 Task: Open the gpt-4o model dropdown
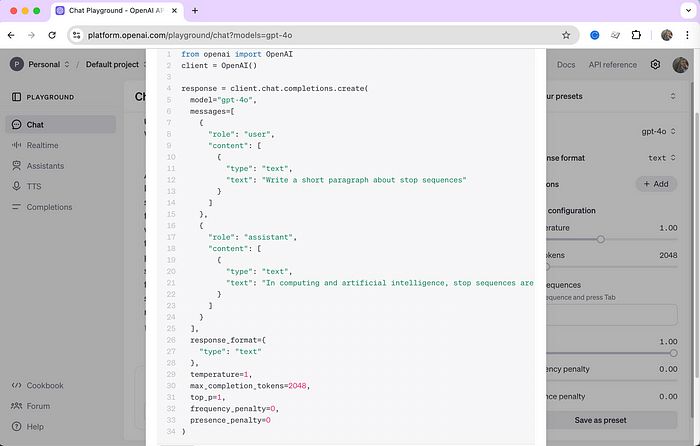tap(658, 131)
